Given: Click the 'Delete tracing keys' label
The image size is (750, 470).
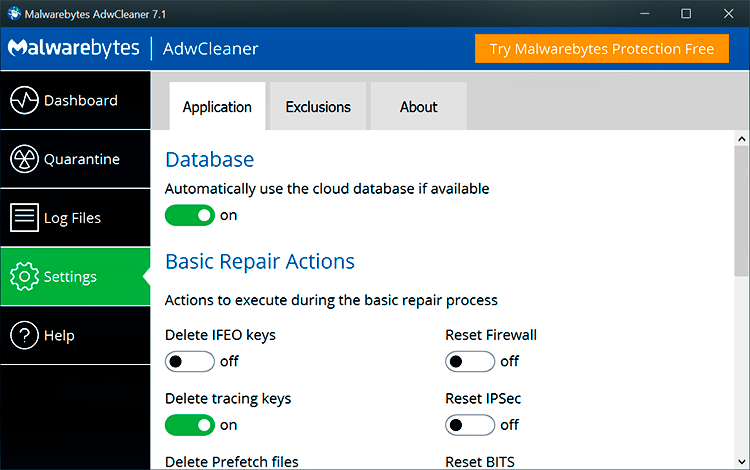Looking at the screenshot, I should [x=228, y=399].
